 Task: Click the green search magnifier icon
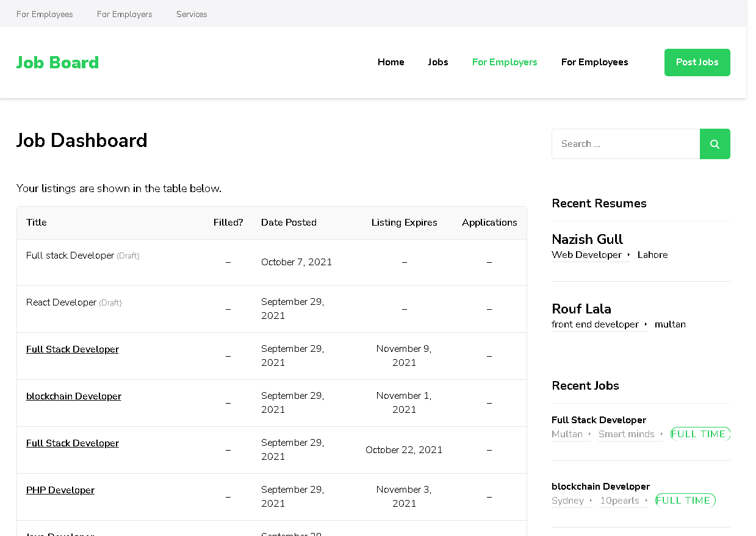[x=715, y=144]
